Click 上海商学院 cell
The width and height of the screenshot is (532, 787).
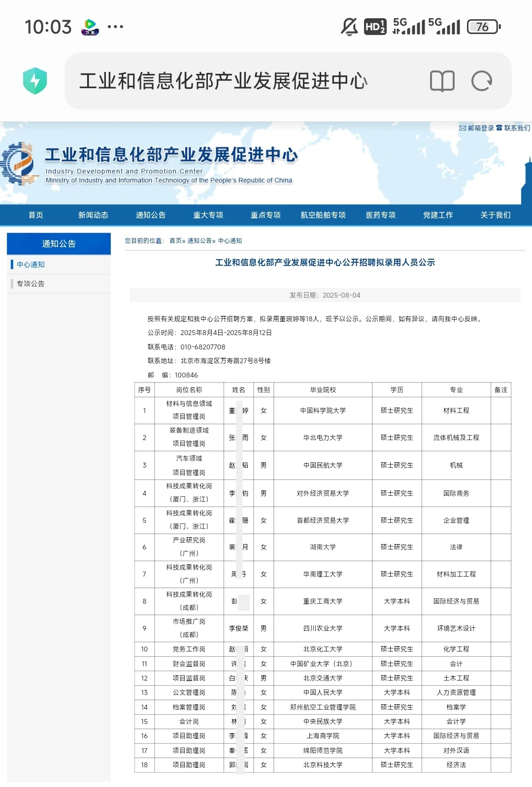(323, 736)
